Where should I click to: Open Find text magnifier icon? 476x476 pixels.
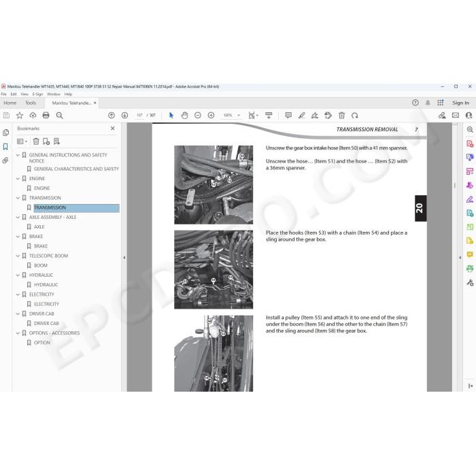60,116
